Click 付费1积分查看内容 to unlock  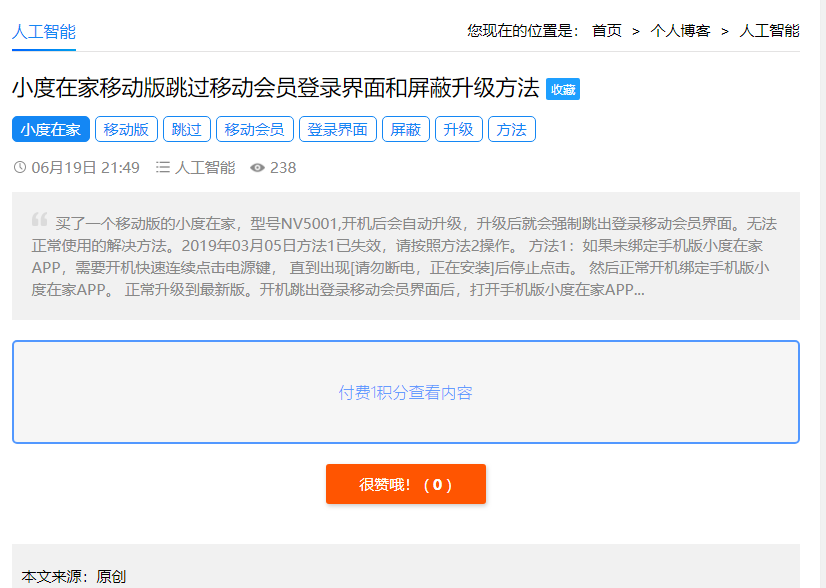coord(406,393)
